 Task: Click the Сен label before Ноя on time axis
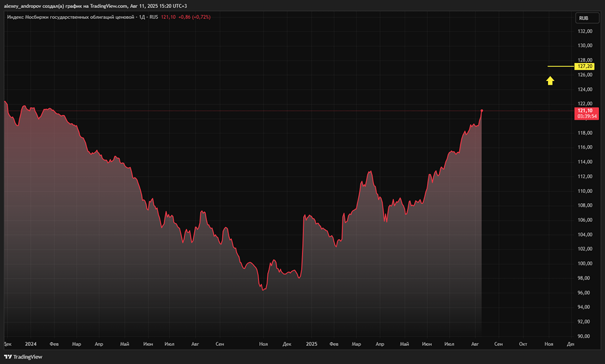pyautogui.click(x=220, y=343)
